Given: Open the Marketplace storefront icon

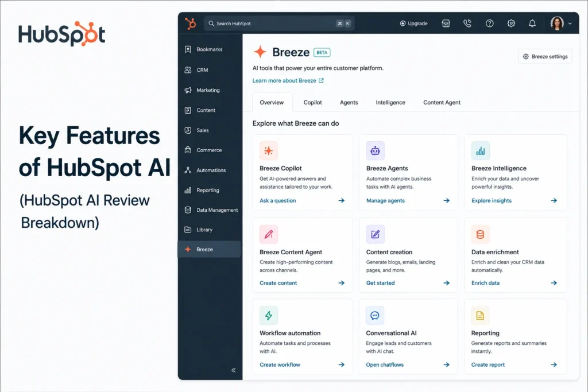Looking at the screenshot, I should [446, 23].
